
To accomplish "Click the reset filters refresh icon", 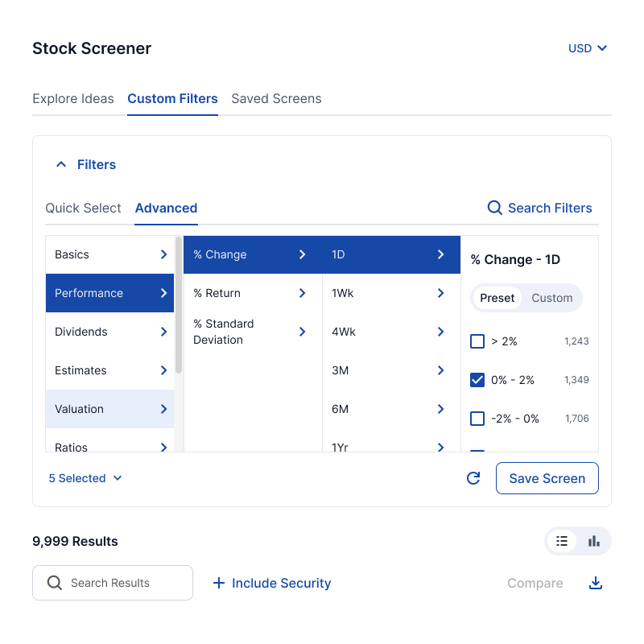I will pos(473,478).
